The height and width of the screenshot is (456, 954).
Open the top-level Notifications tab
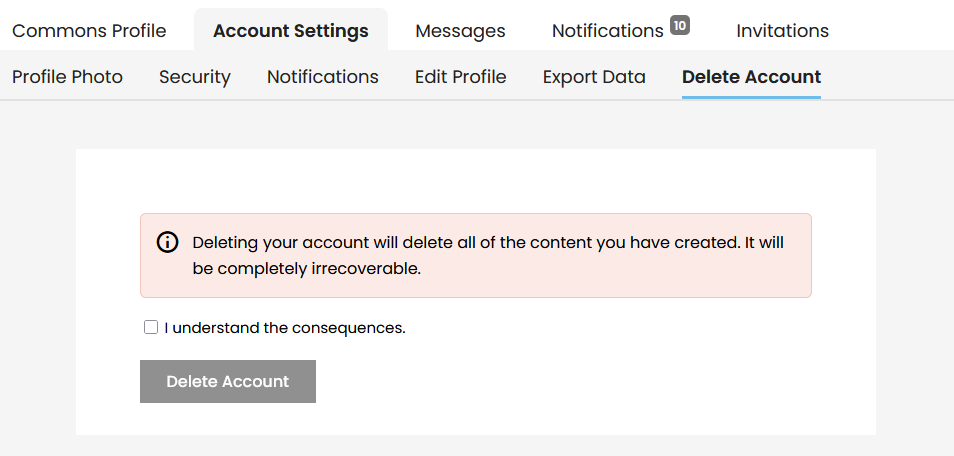point(607,31)
